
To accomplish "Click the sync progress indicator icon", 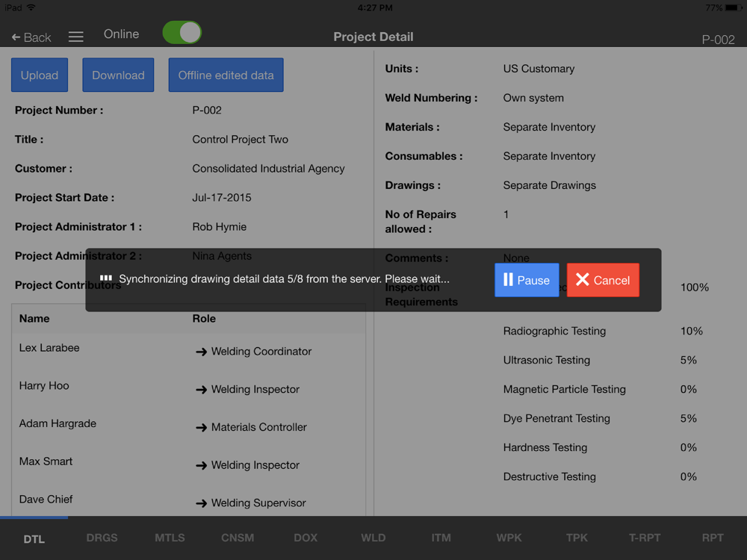I will point(106,278).
